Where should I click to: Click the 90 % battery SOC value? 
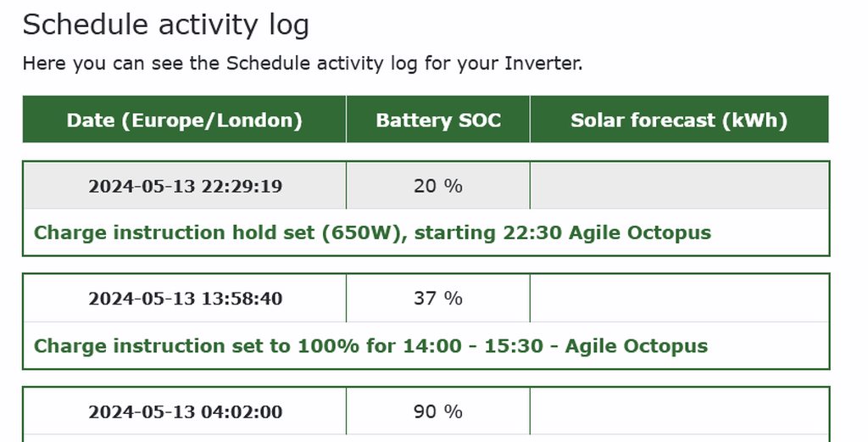pyautogui.click(x=438, y=412)
